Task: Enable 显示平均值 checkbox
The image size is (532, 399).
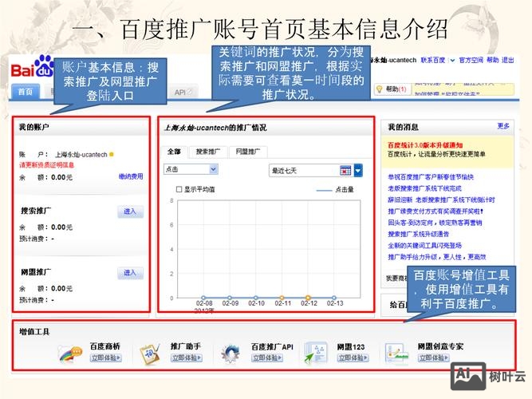Action: click(179, 189)
